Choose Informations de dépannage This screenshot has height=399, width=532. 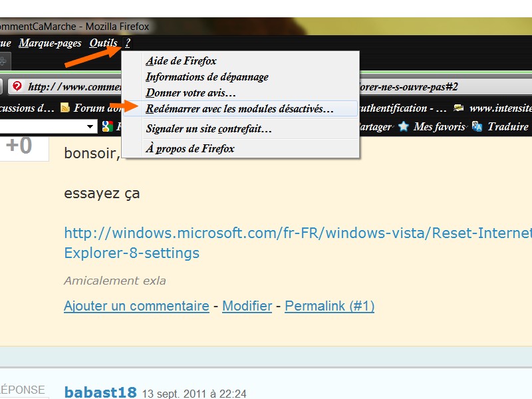click(240, 77)
